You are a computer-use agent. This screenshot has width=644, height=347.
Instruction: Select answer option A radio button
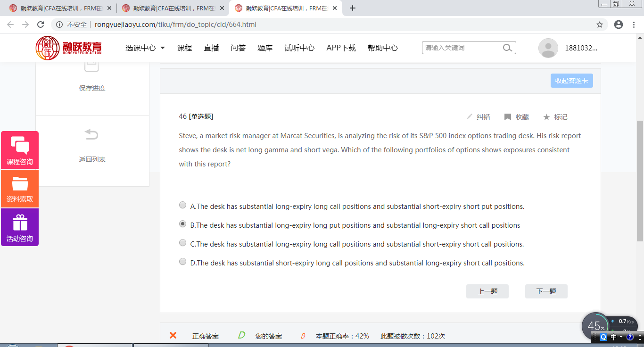pyautogui.click(x=183, y=205)
